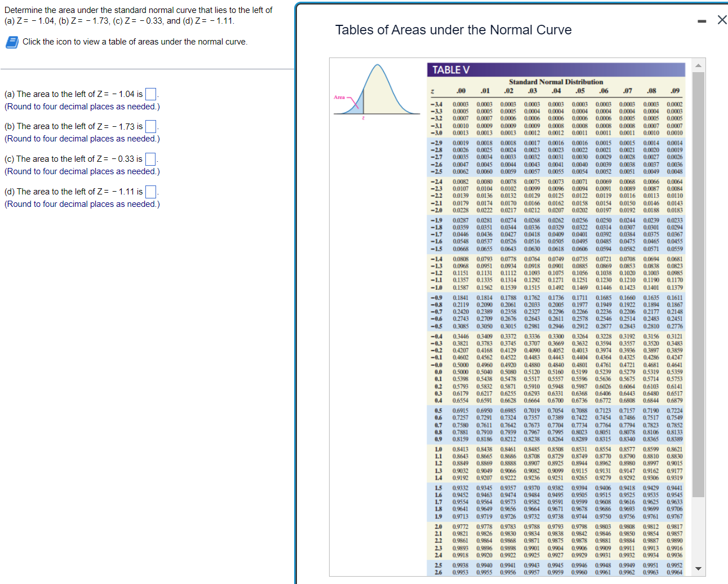Click the answer box for part (a)
This screenshot has width=728, height=584.
click(150, 94)
